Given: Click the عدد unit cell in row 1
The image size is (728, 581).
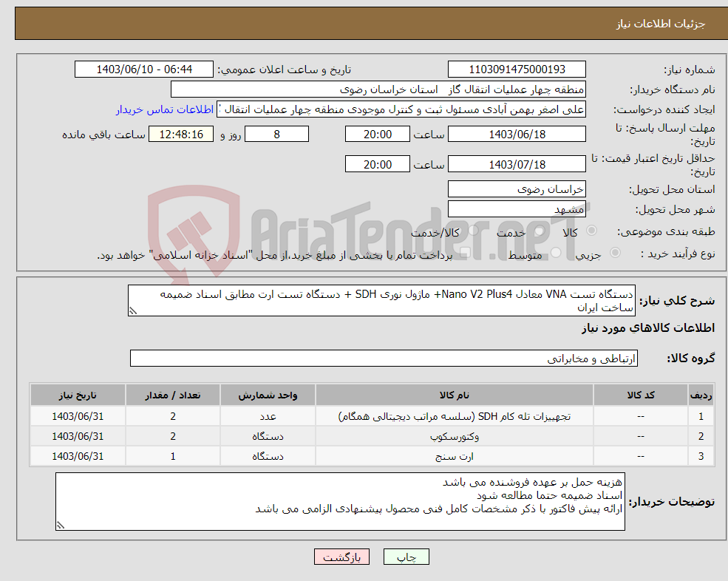Looking at the screenshot, I should (x=268, y=416).
